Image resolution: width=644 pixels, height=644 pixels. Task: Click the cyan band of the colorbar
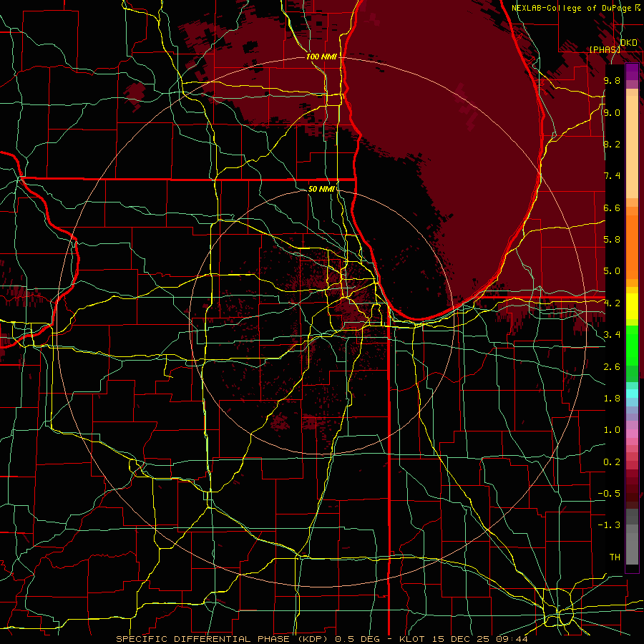[x=632, y=394]
